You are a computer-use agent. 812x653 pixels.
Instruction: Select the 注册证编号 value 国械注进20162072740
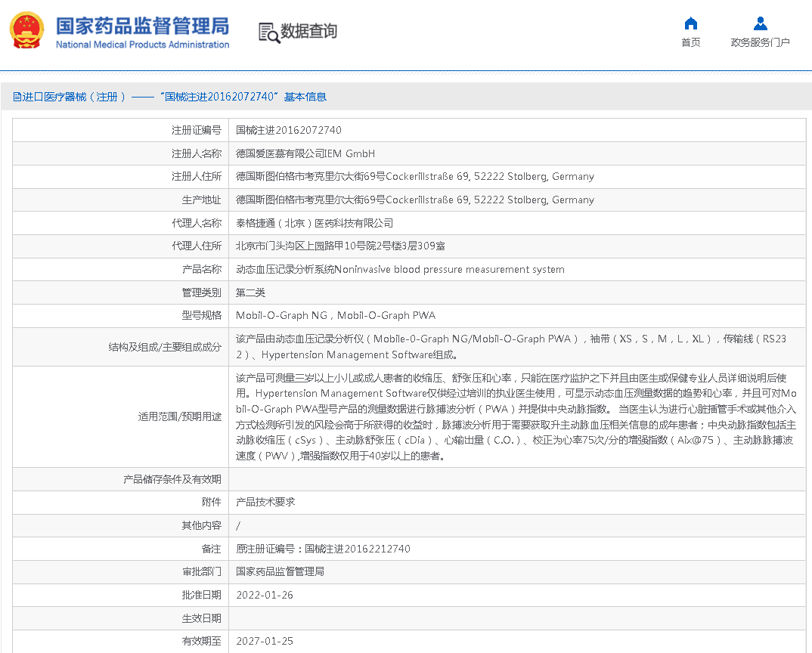[x=288, y=130]
